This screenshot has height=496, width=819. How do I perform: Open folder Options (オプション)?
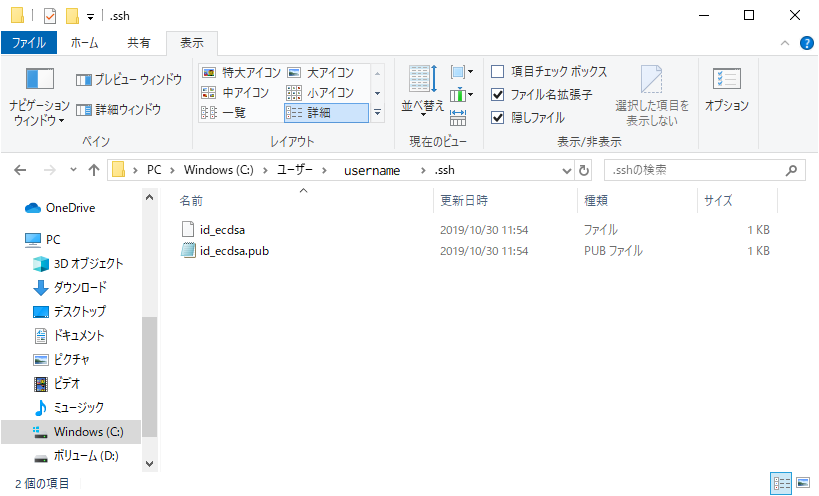pyautogui.click(x=726, y=88)
